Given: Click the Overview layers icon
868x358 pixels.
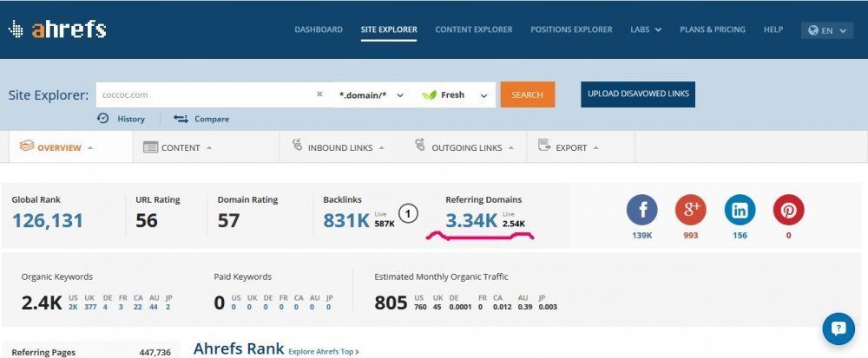Looking at the screenshot, I should pos(27,146).
